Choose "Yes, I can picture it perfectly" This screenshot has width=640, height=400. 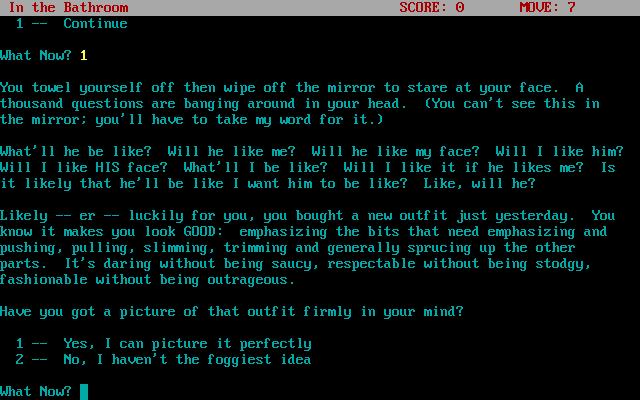click(x=164, y=344)
